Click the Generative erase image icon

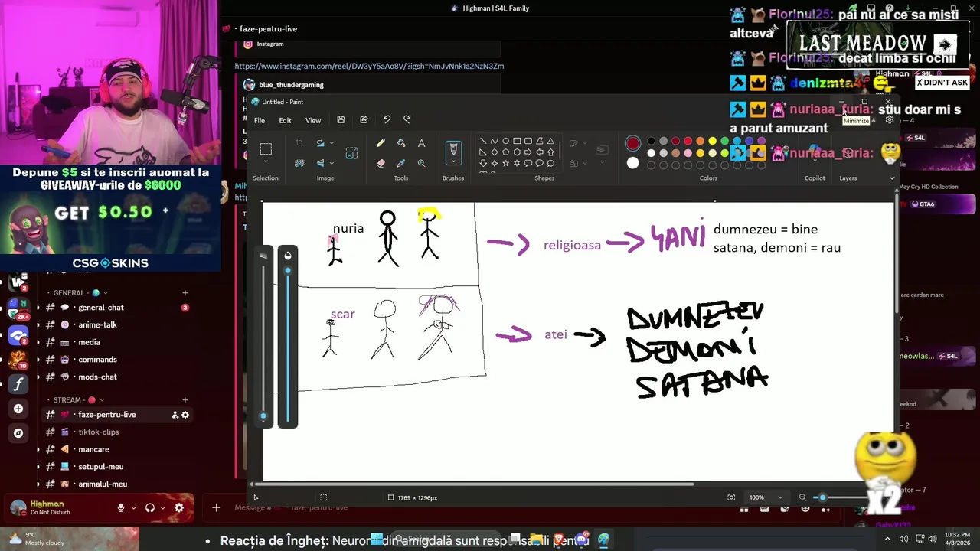(x=351, y=154)
